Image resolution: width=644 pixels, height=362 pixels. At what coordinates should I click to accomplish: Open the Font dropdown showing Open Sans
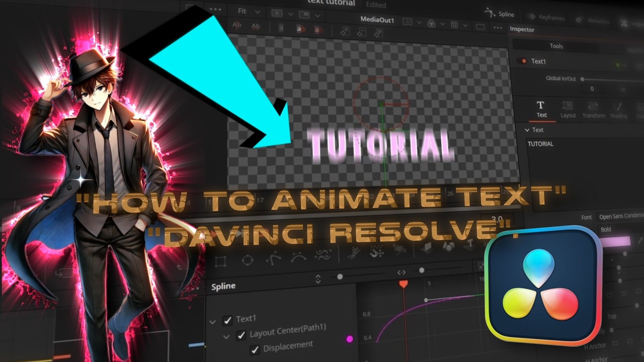pyautogui.click(x=619, y=217)
